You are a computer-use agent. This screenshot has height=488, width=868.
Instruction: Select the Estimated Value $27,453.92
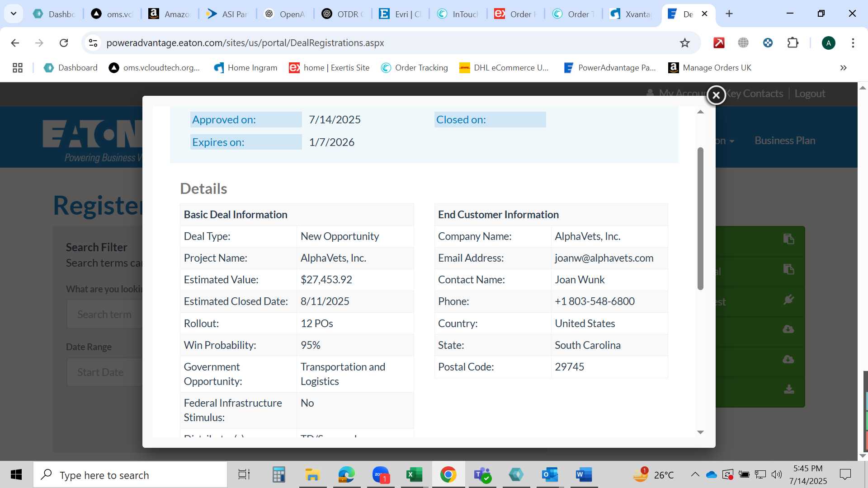(326, 280)
